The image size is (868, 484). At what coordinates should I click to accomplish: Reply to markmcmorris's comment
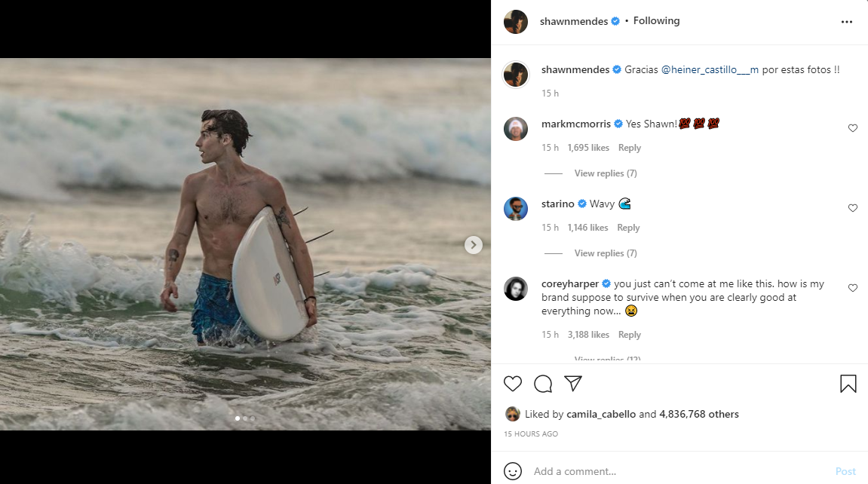(630, 148)
